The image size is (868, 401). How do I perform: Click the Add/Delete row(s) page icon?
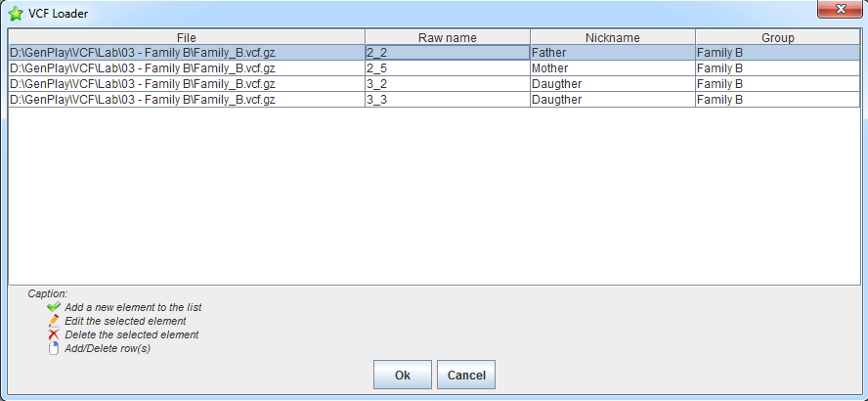pyautogui.click(x=54, y=348)
